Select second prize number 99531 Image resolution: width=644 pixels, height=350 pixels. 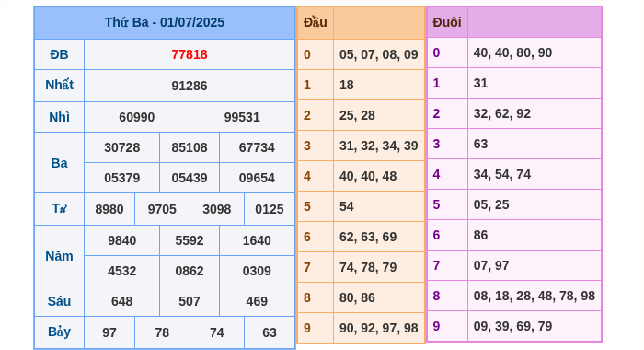coord(242,117)
